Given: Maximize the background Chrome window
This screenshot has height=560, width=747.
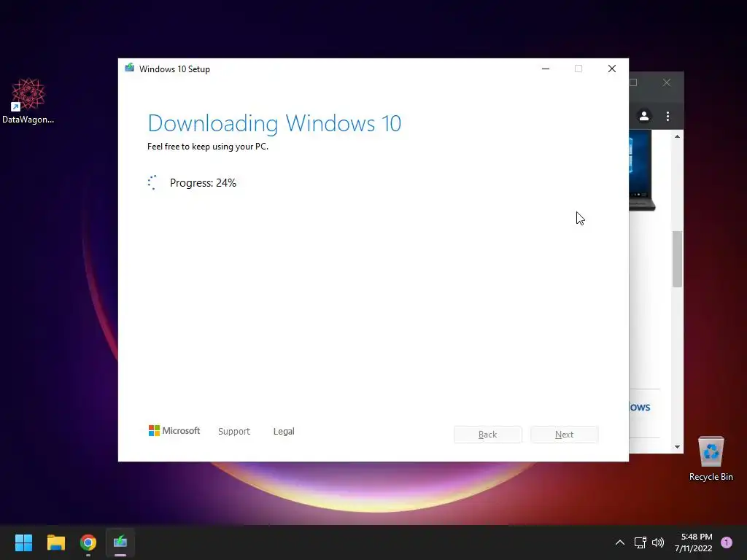Looking at the screenshot, I should point(634,83).
